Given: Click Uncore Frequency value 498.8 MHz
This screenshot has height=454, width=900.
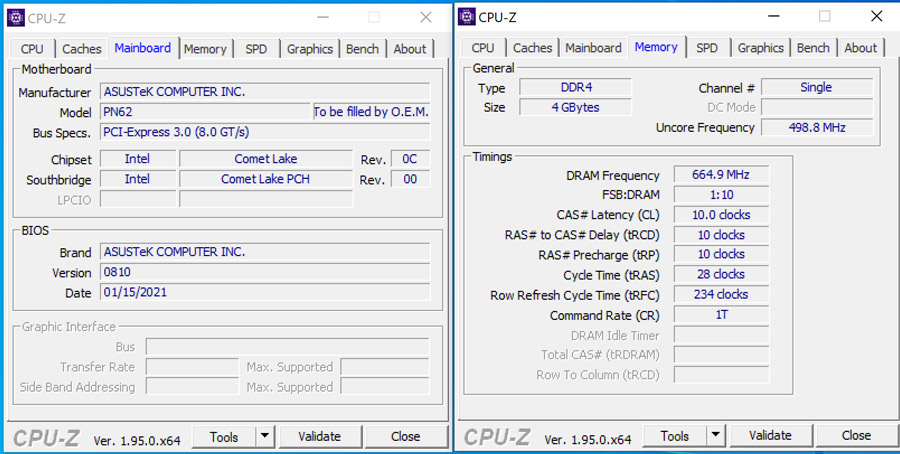Looking at the screenshot, I should click(x=817, y=127).
